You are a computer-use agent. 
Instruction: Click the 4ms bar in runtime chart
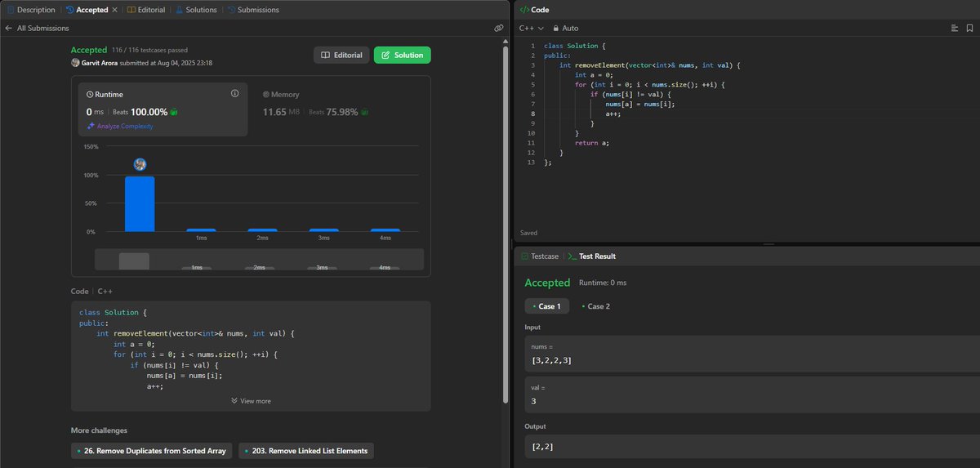pos(385,230)
